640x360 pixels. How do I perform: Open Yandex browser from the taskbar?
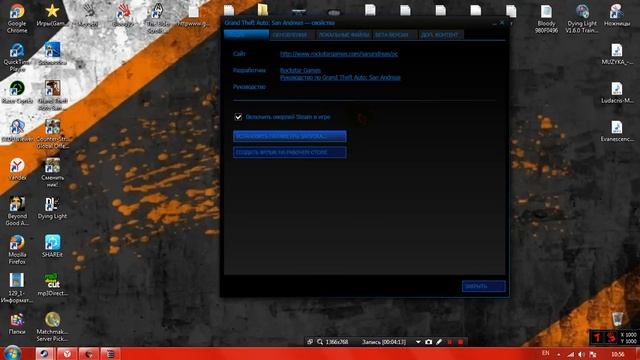pos(67,354)
